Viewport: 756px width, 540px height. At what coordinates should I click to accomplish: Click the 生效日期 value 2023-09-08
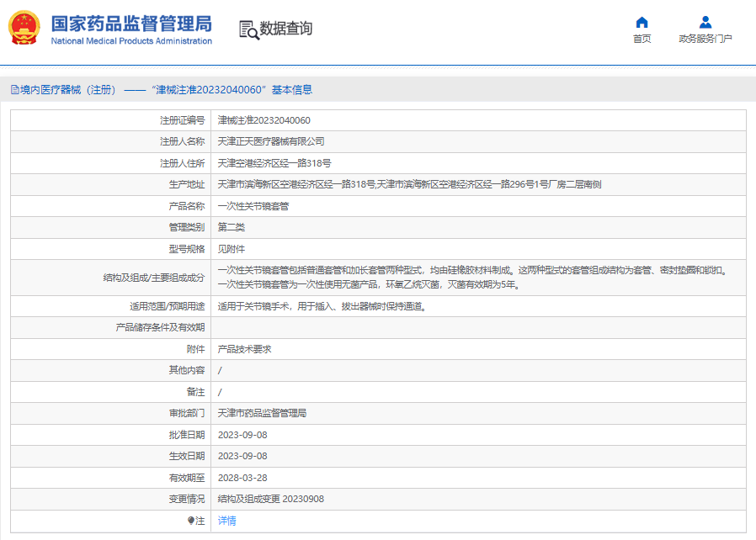point(242,456)
